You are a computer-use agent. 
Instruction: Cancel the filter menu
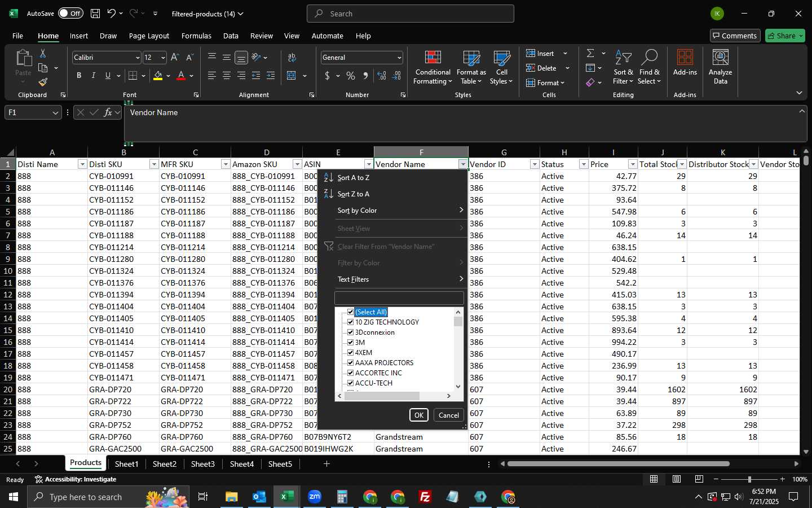pyautogui.click(x=449, y=415)
